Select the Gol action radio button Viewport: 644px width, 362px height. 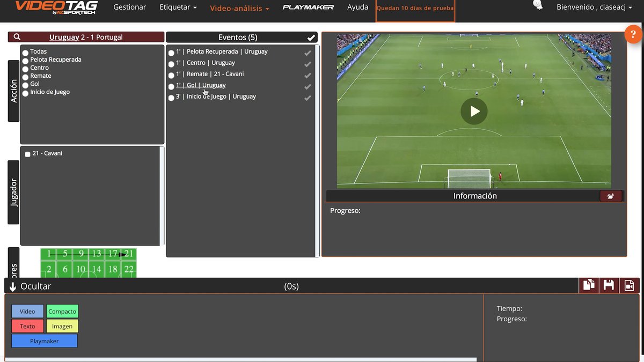(25, 85)
